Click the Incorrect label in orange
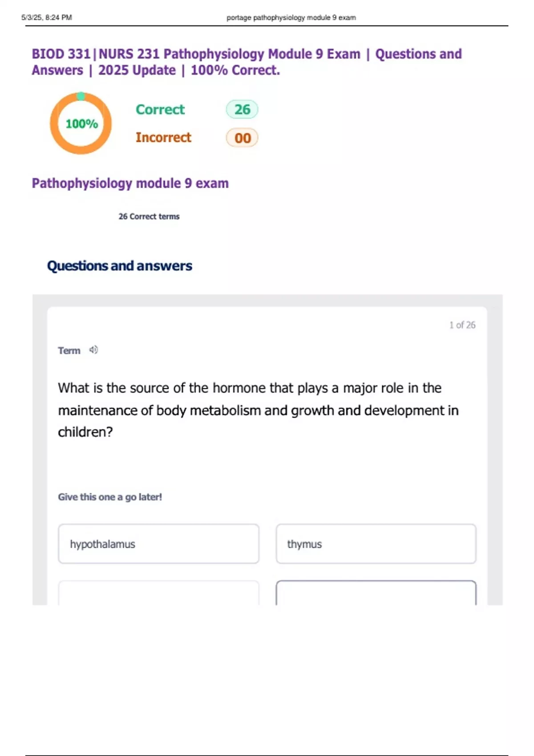The width and height of the screenshot is (534, 756). pyautogui.click(x=163, y=137)
